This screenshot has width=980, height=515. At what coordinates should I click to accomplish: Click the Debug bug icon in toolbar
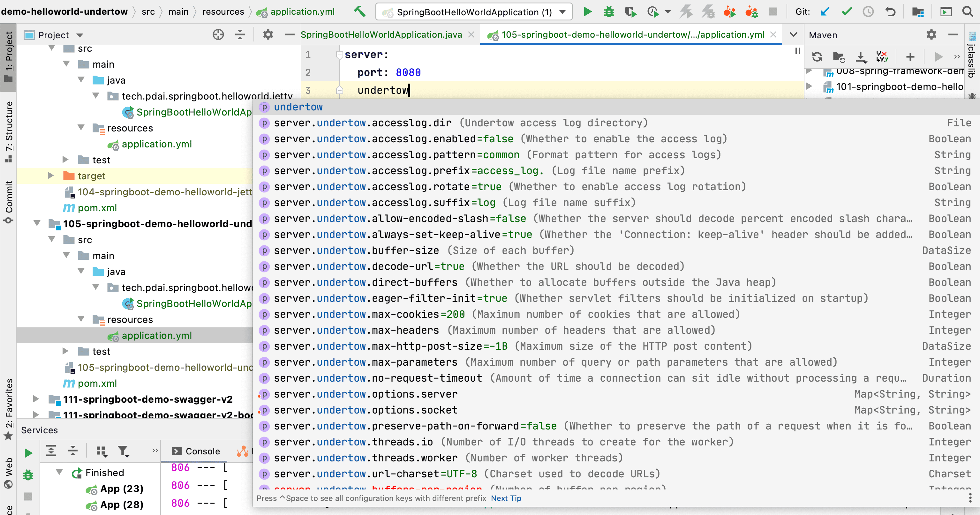(x=609, y=12)
